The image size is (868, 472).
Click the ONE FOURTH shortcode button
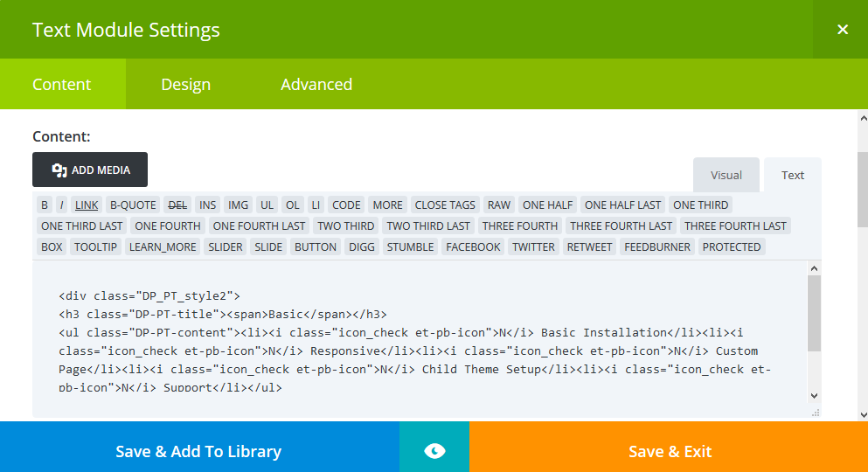pos(168,226)
